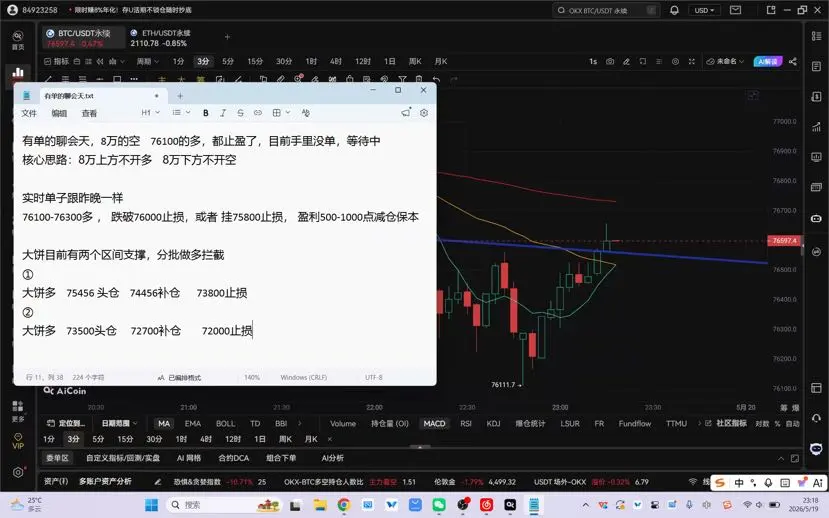The height and width of the screenshot is (518, 829).
Task: Open Notepad settings gear icon
Action: coord(423,113)
